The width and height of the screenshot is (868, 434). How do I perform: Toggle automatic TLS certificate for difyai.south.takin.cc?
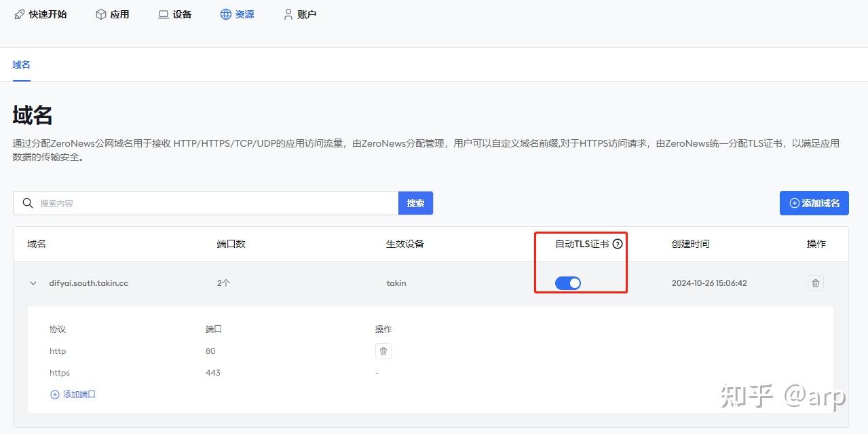(568, 283)
